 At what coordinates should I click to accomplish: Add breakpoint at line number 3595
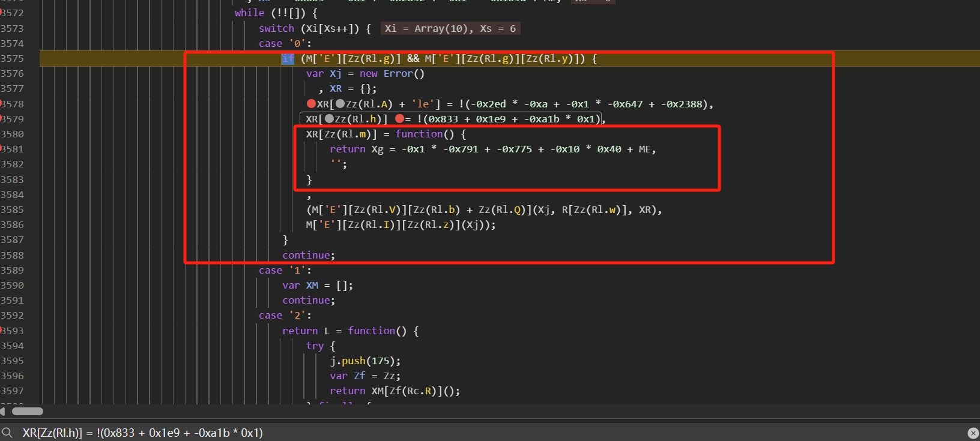(x=12, y=361)
